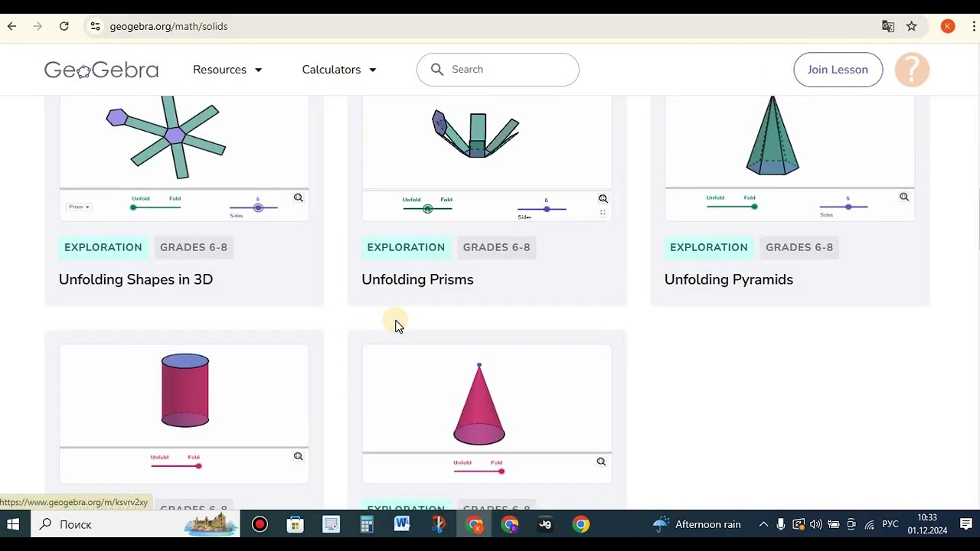980x551 pixels.
Task: Click Unfold/Fold slider in Unfolding Pyramids preview
Action: click(732, 207)
